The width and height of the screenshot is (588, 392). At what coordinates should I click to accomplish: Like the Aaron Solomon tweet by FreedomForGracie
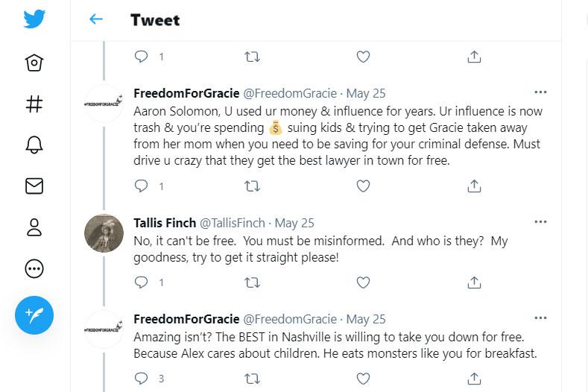coord(363,186)
